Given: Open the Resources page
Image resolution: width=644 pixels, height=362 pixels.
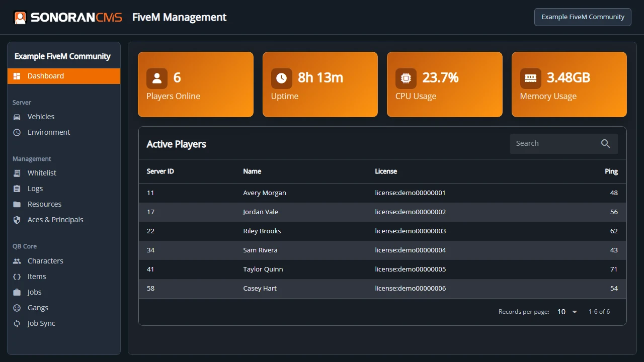Looking at the screenshot, I should (x=64, y=204).
